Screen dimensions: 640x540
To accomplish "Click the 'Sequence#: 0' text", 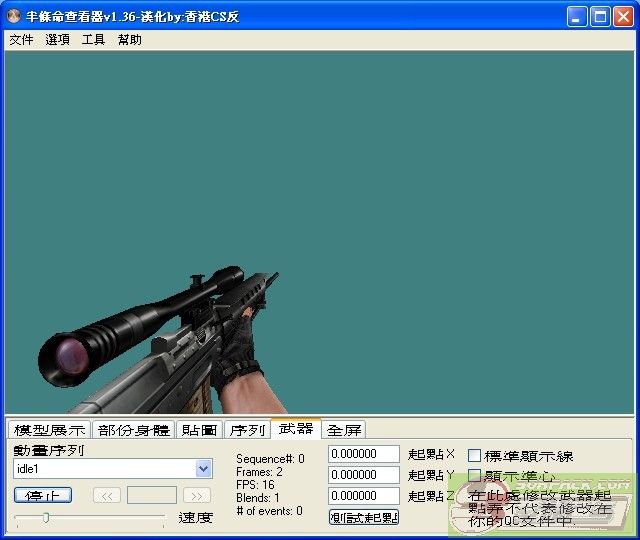I will [x=270, y=459].
